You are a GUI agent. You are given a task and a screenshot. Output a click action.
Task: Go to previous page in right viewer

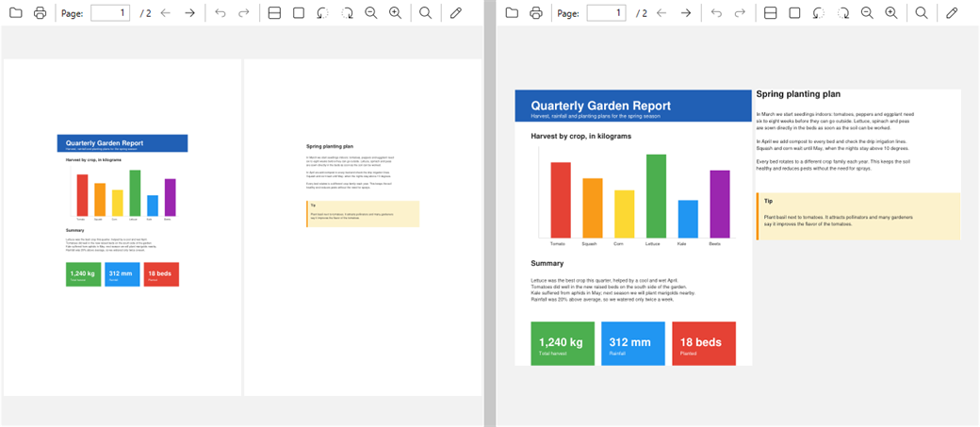[661, 13]
